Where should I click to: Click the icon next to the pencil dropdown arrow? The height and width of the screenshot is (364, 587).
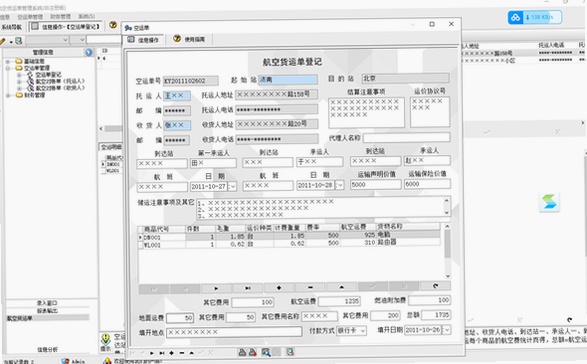[18, 40]
